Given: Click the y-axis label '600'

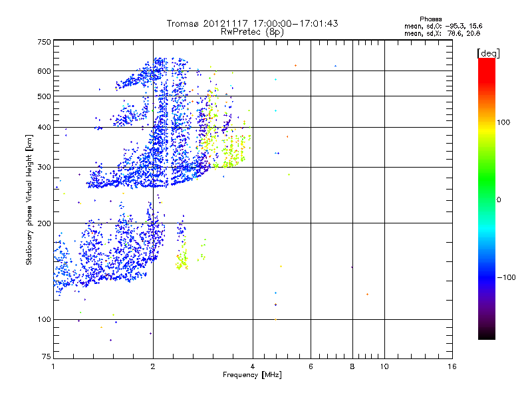Looking at the screenshot, I should tap(45, 71).
